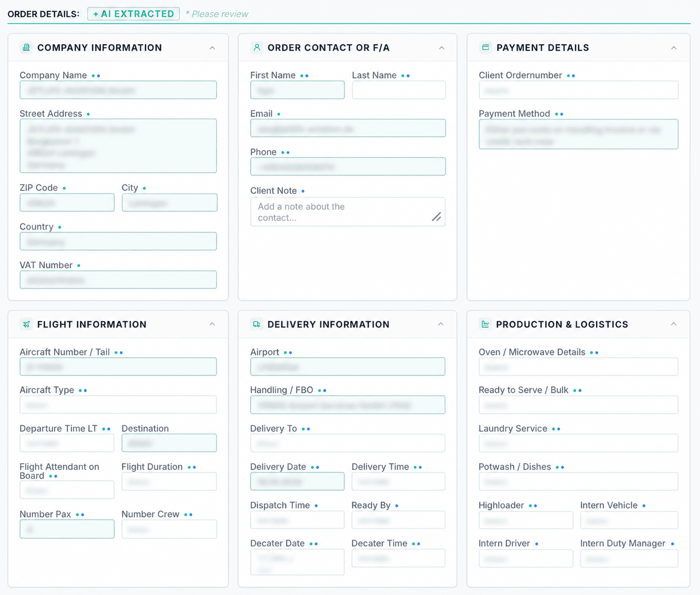Click the Flight Information airplane icon
The width and height of the screenshot is (700, 595).
point(26,324)
